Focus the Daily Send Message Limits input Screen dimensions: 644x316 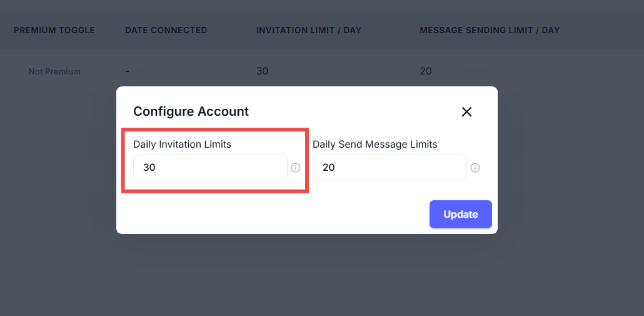pyautogui.click(x=390, y=168)
